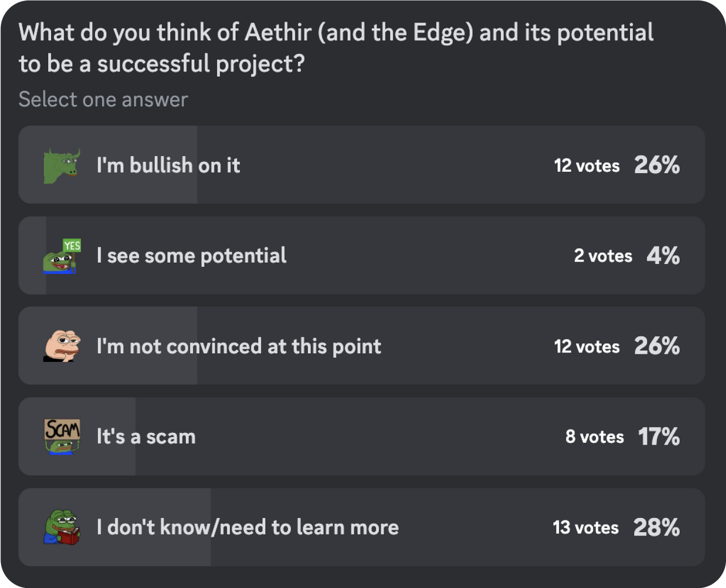This screenshot has height=588, width=726.
Task: Select "I don't know/need to learn more"
Action: [247, 527]
